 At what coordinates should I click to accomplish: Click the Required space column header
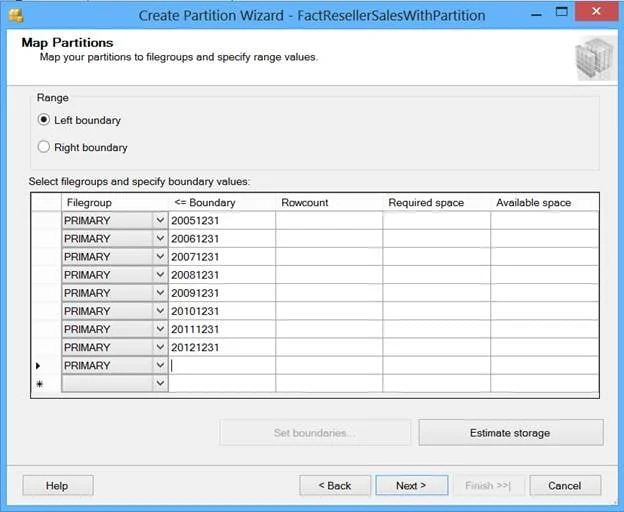coord(437,202)
